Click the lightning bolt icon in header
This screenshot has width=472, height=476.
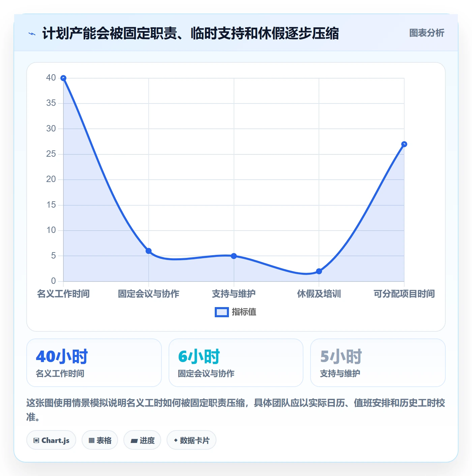click(32, 34)
